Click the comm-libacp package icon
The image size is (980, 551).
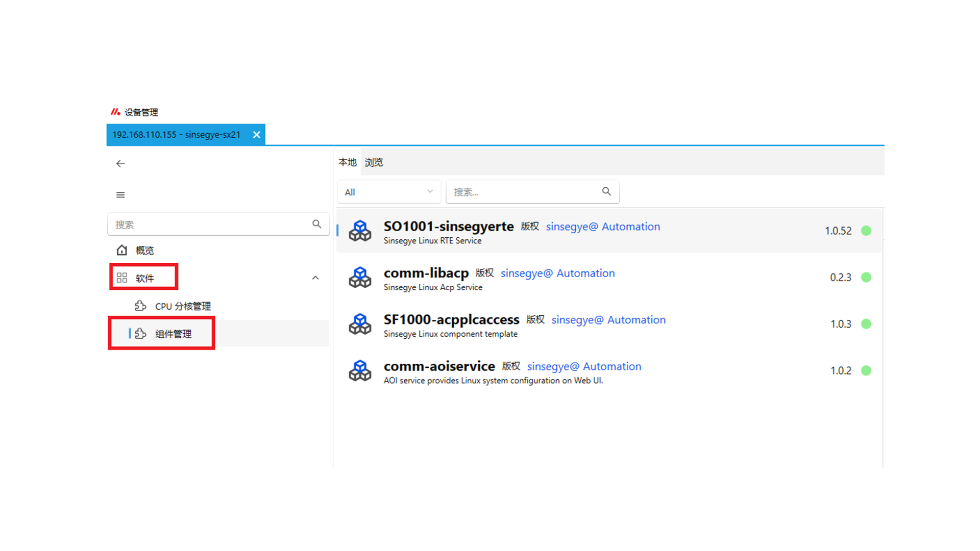coord(360,278)
